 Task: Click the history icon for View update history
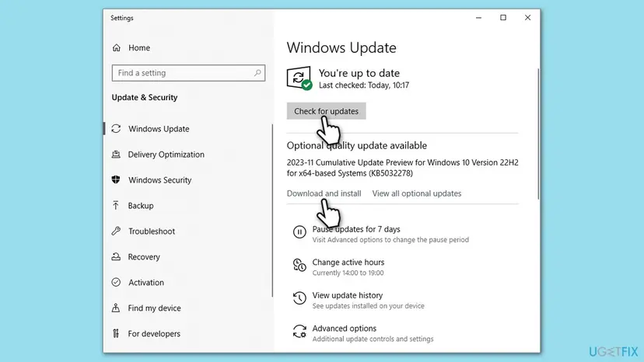coord(299,298)
